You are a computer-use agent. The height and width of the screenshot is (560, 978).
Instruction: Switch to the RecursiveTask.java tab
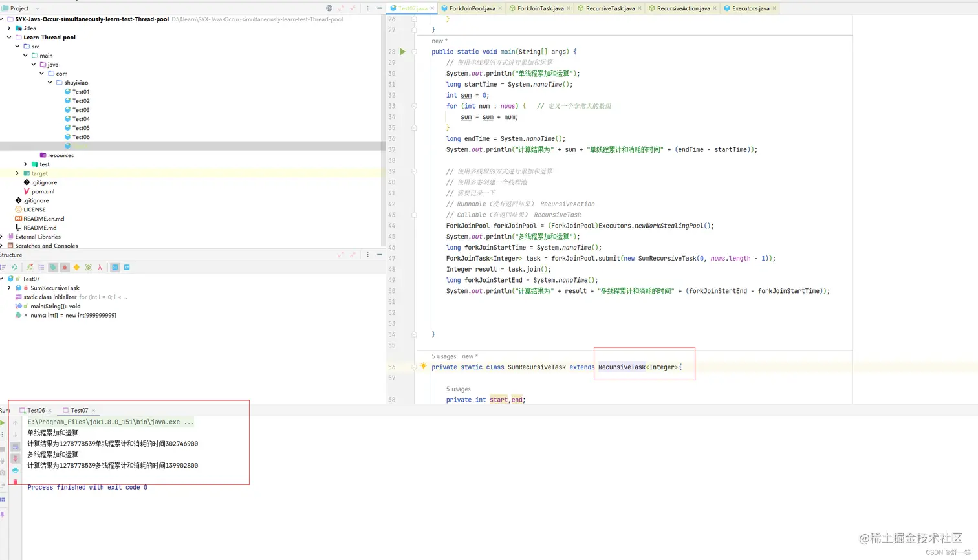point(610,8)
